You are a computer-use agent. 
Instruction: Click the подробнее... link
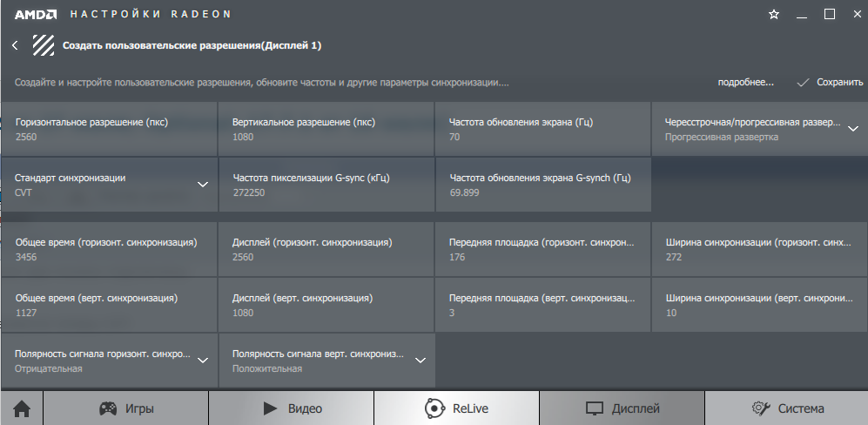pyautogui.click(x=745, y=83)
